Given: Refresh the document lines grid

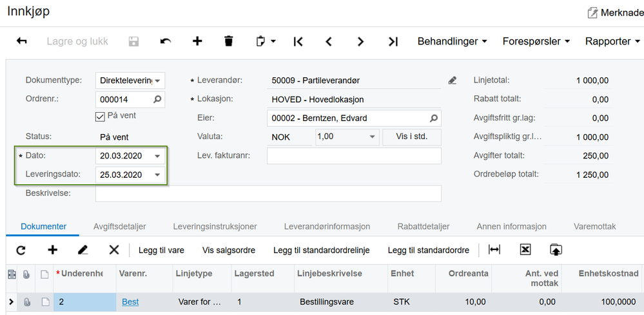Looking at the screenshot, I should [21, 250].
